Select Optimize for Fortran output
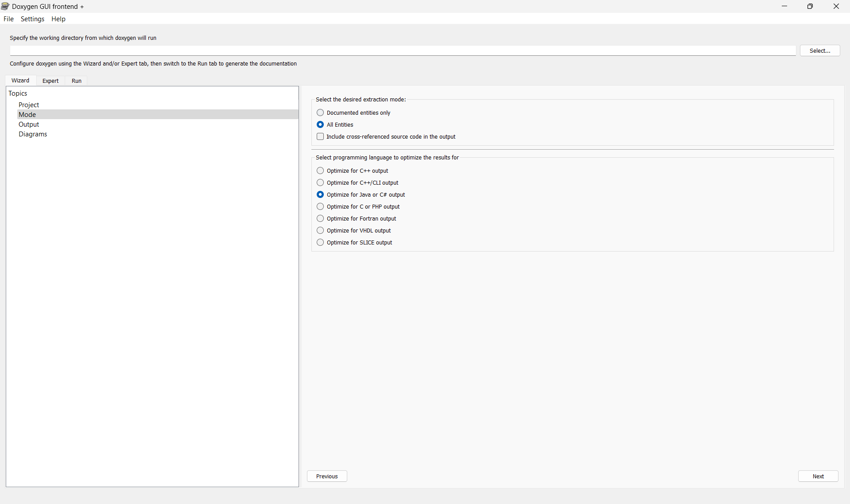The width and height of the screenshot is (850, 504). [357, 218]
